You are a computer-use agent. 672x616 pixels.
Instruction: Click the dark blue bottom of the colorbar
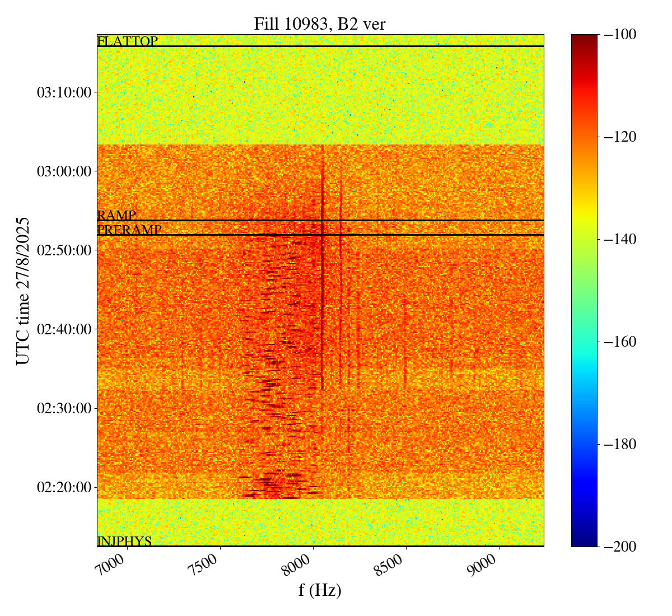pos(584,542)
